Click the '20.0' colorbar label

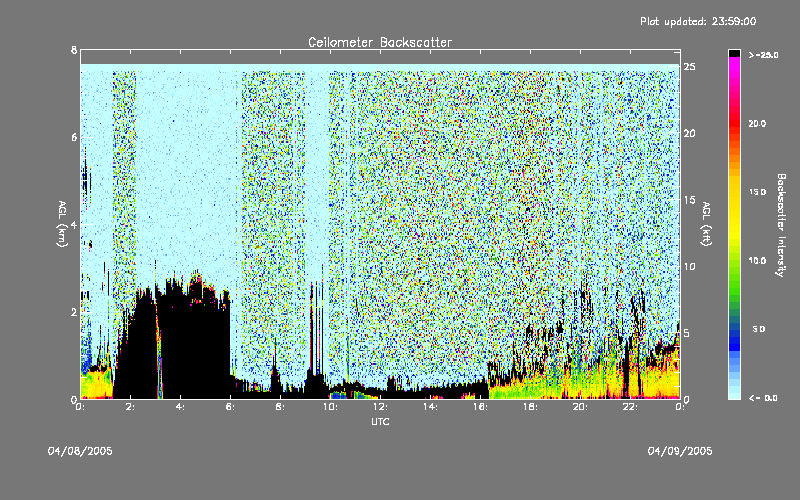(x=757, y=124)
